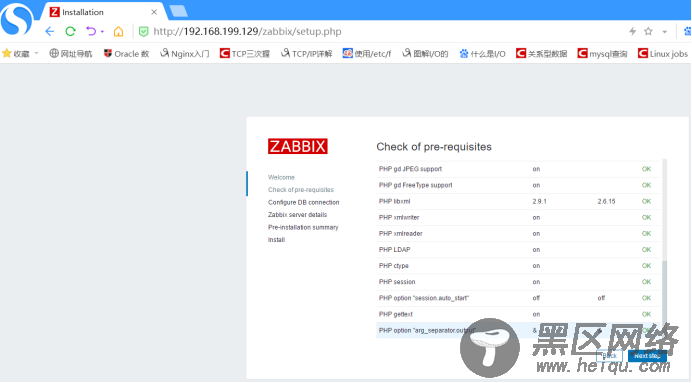692x383 pixels.
Task: Click the 'PHP libxml' row text
Action: [395, 201]
